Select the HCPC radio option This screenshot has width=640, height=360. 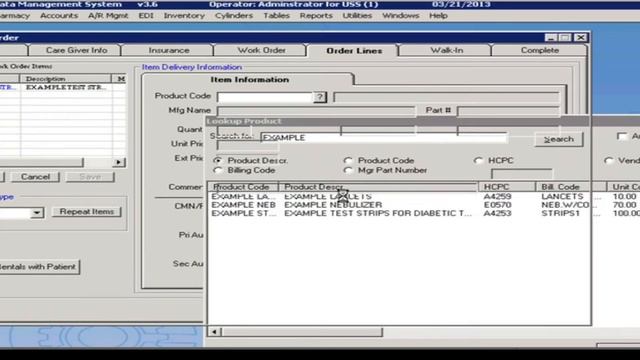[x=478, y=160]
